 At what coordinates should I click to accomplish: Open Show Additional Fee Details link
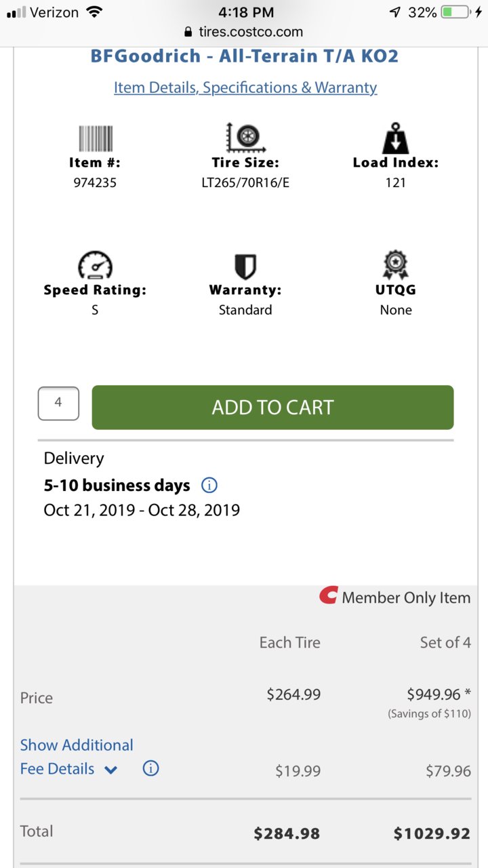click(x=77, y=757)
